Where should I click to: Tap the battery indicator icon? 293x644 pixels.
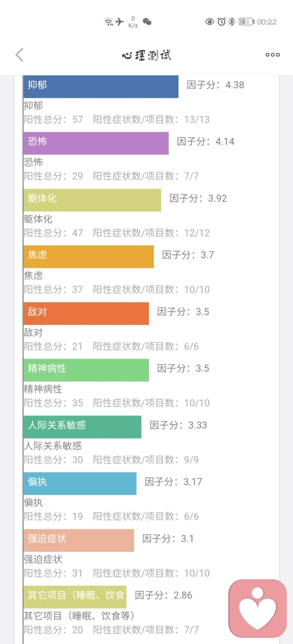247,22
